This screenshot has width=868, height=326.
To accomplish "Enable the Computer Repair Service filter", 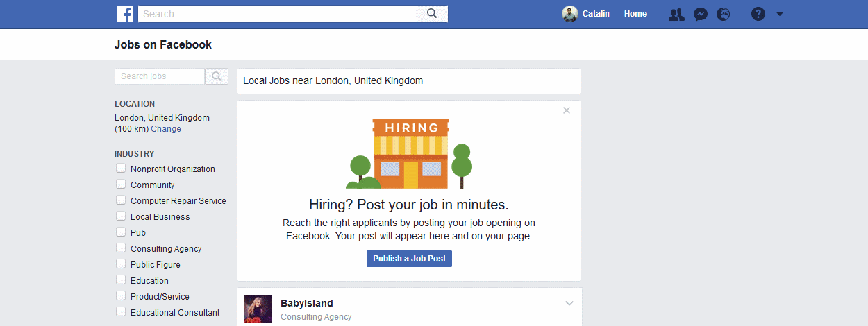I will pos(121,200).
